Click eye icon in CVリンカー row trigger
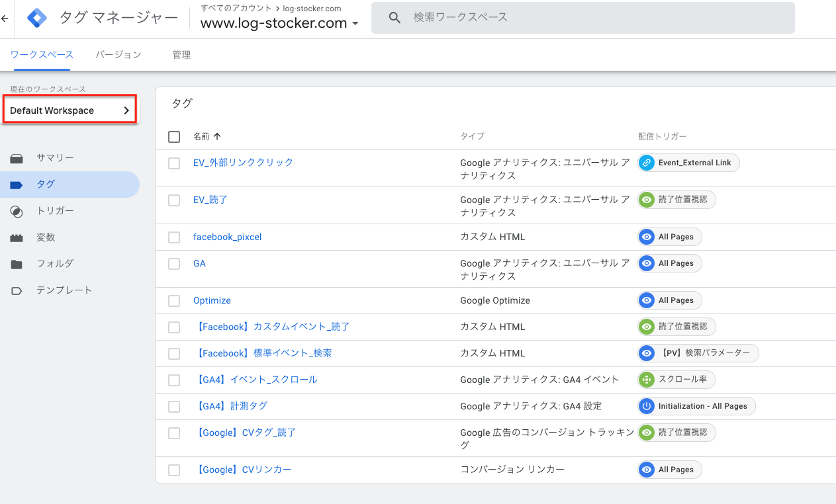Viewport: 836px width, 504px height. coord(647,470)
